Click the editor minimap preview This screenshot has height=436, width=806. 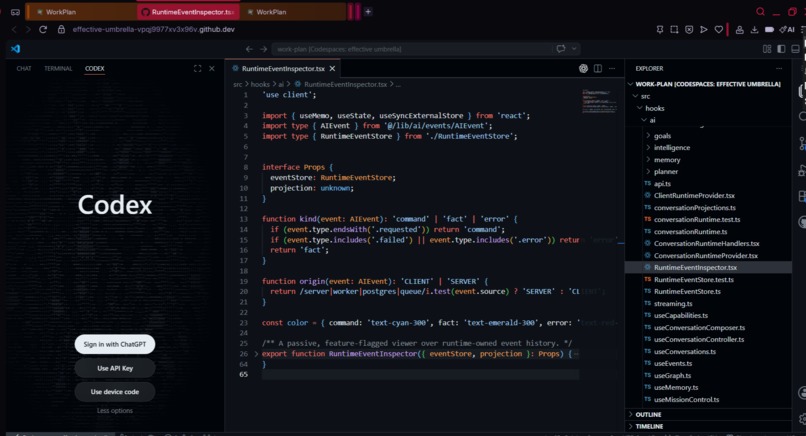click(599, 101)
